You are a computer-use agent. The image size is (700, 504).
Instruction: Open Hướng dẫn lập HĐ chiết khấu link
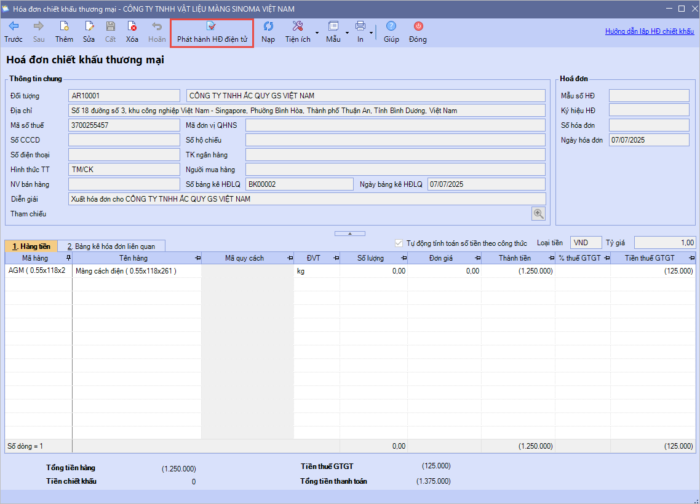(650, 31)
